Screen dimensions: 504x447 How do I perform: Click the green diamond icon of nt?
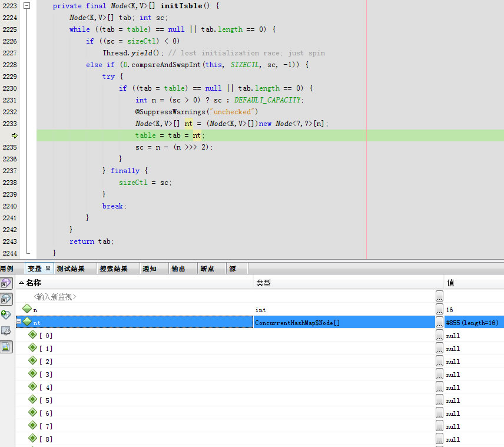click(27, 322)
